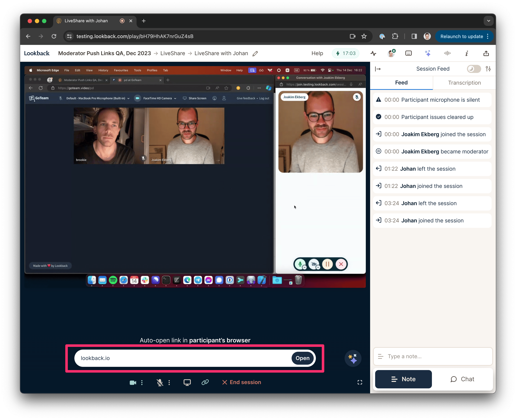The height and width of the screenshot is (420, 516).
Task: Open camera options three-dot menu
Action: pyautogui.click(x=142, y=382)
